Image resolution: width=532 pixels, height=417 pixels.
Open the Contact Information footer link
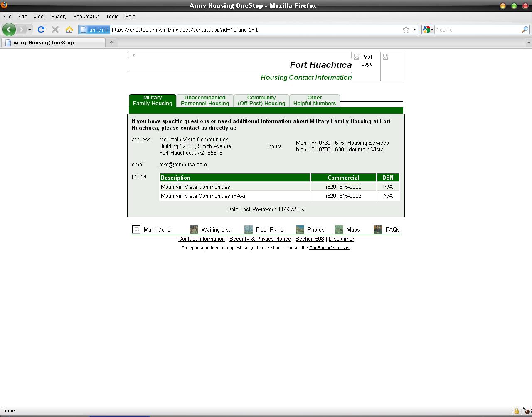202,239
